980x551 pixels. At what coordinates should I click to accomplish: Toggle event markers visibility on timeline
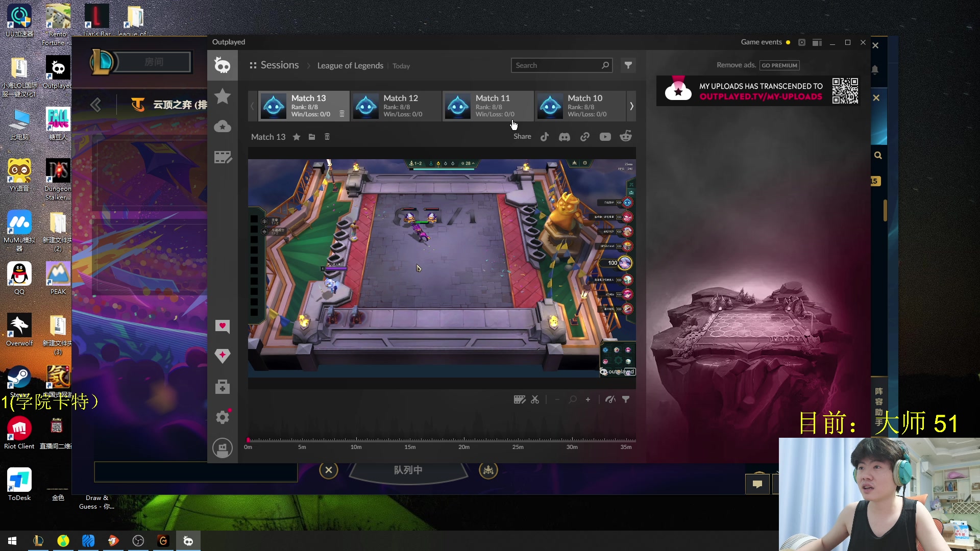610,399
